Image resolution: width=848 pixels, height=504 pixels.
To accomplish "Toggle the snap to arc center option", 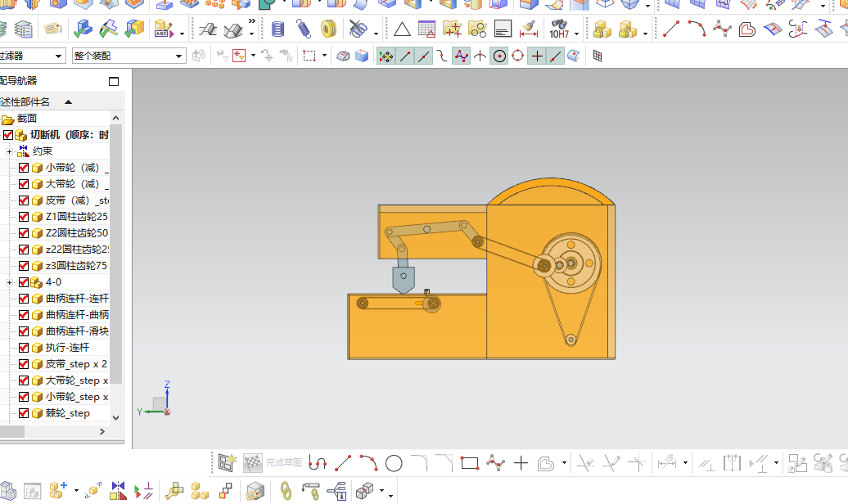I will tap(499, 56).
